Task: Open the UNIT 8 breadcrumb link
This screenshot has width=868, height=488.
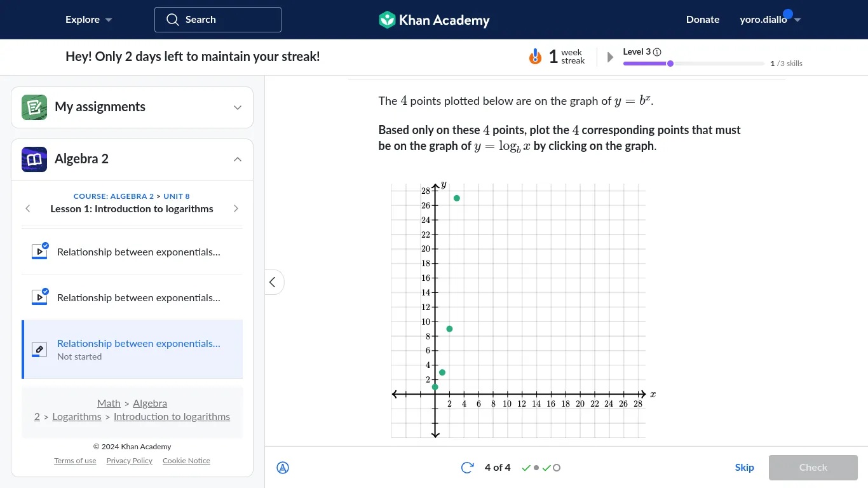Action: point(176,196)
